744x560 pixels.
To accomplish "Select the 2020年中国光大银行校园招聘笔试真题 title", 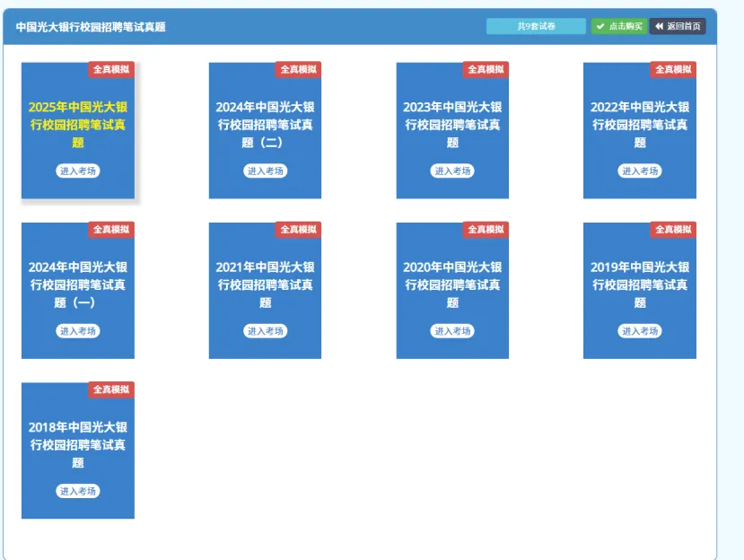I will [x=452, y=284].
